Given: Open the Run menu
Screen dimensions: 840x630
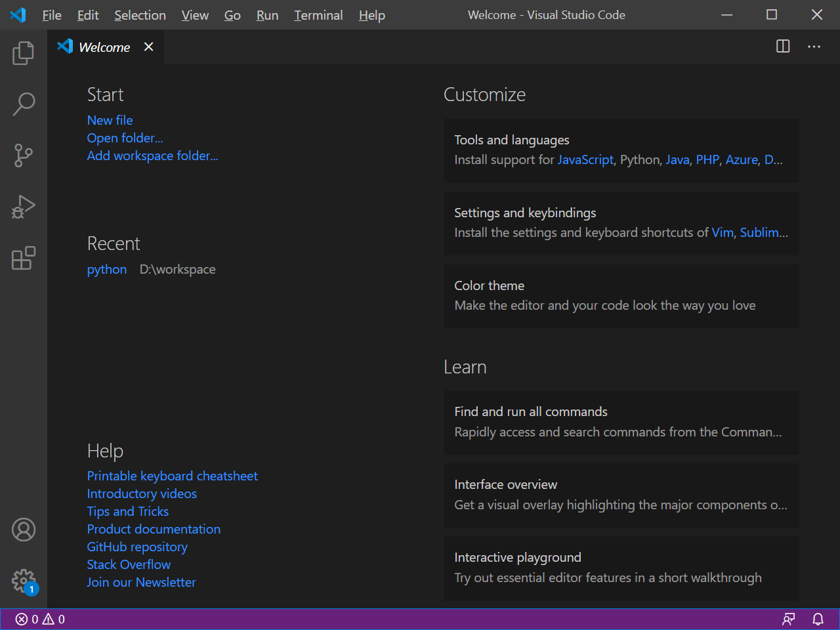Looking at the screenshot, I should [x=267, y=15].
